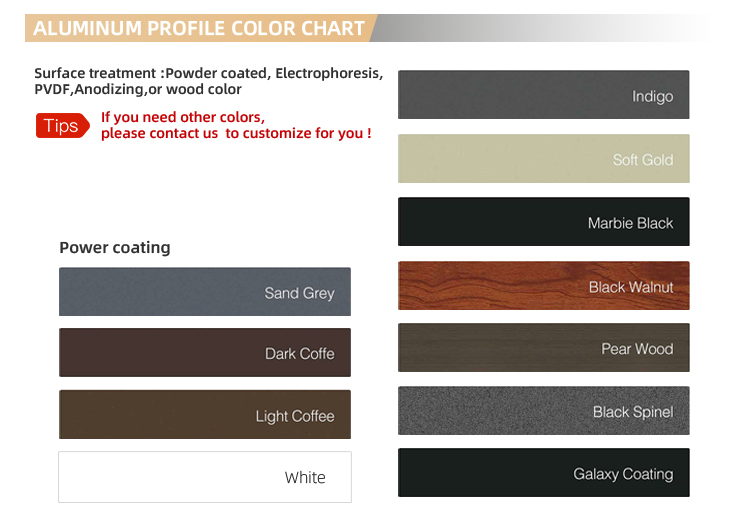This screenshot has height=526, width=750.
Task: Click the Indigo color swatch
Action: (x=543, y=95)
